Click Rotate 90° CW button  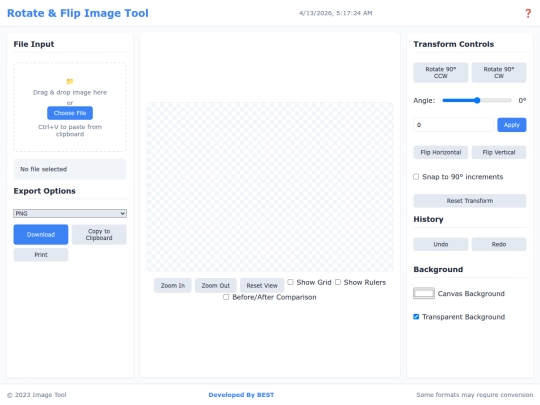[499, 73]
